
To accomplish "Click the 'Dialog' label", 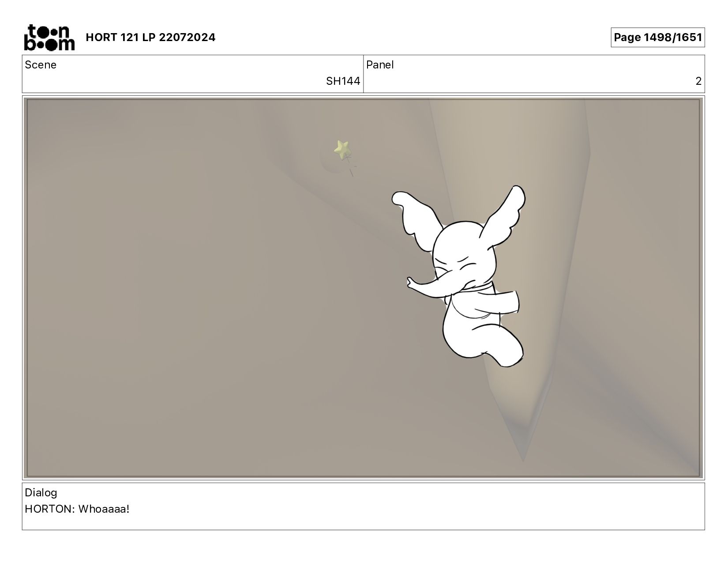I will [41, 493].
